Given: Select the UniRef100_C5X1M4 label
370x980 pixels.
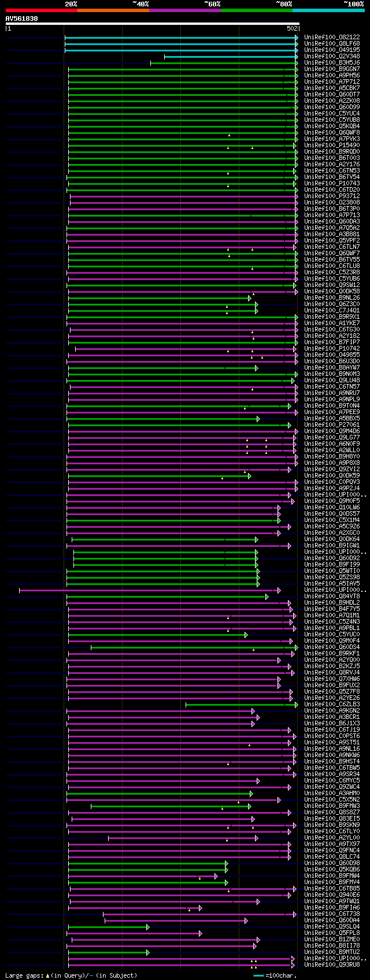Looking at the screenshot, I should click(332, 520).
